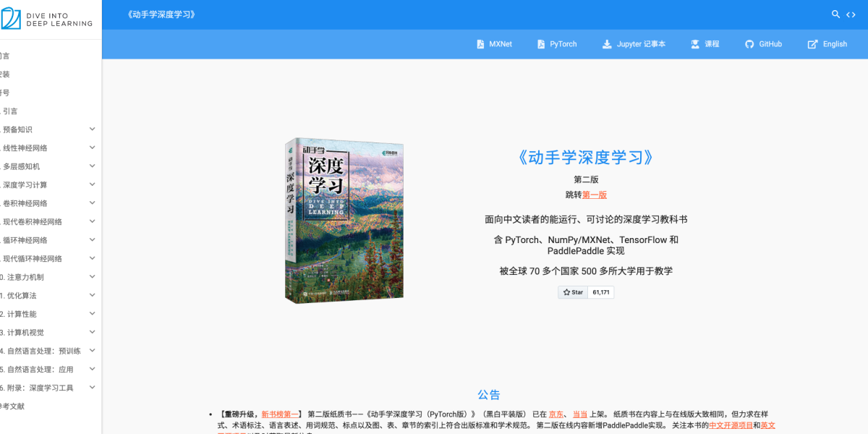Star the project on GitHub

pos(572,292)
